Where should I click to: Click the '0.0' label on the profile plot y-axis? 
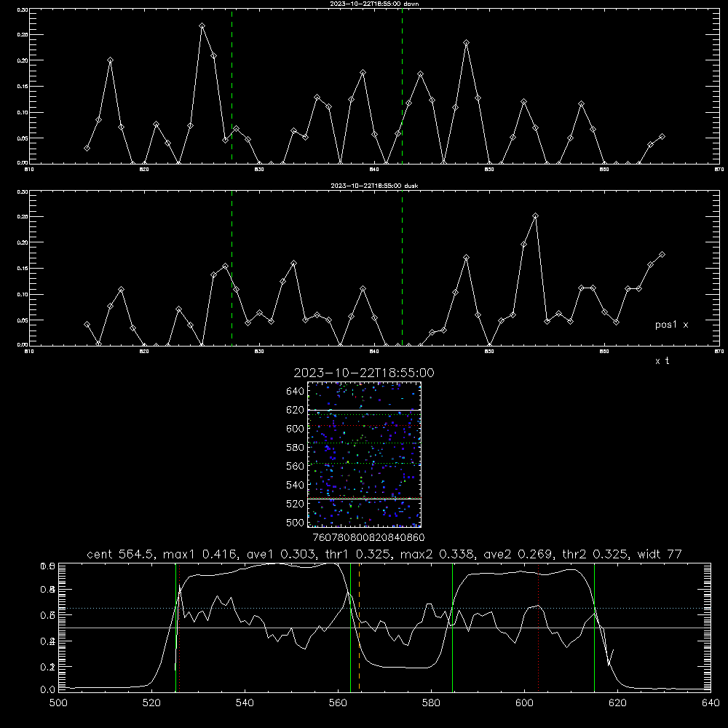point(48,690)
